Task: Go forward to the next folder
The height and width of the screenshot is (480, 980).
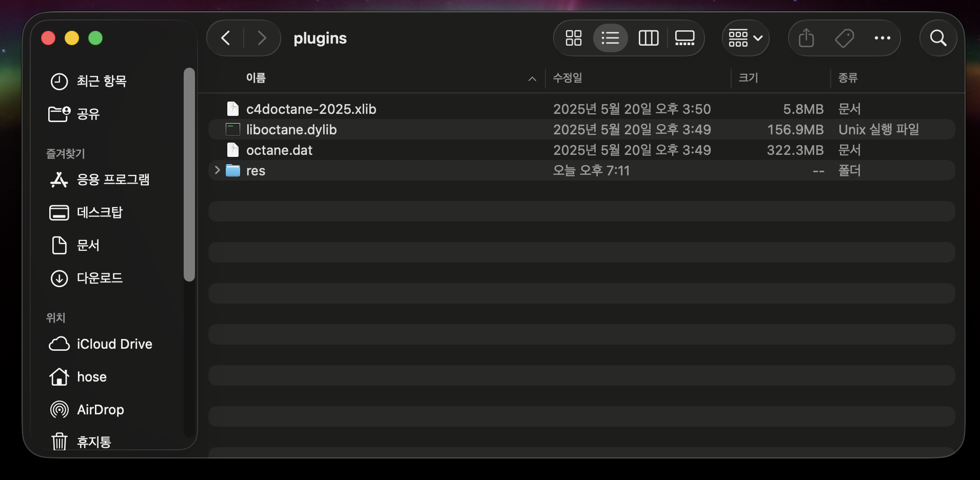Action: (262, 38)
